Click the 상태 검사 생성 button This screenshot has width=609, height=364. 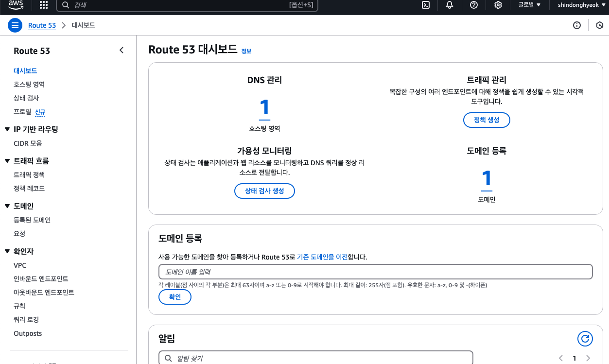coord(264,191)
